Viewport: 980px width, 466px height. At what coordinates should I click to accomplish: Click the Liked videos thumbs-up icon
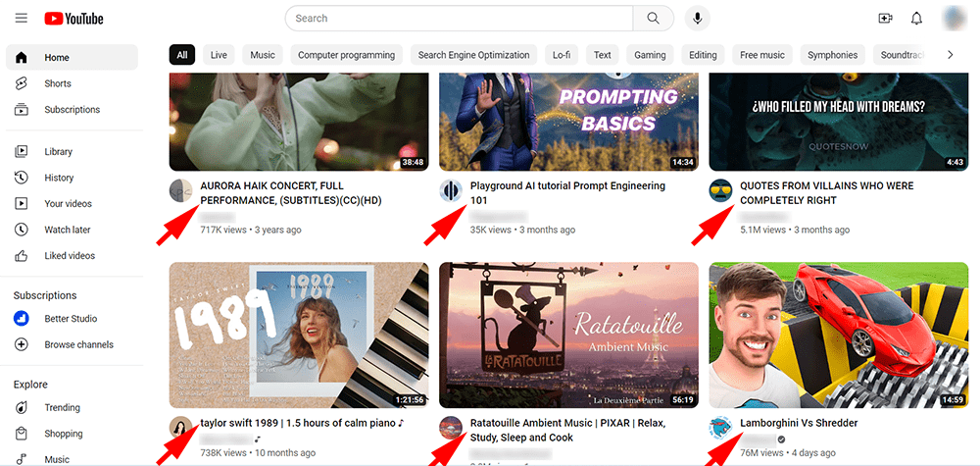[x=22, y=255]
